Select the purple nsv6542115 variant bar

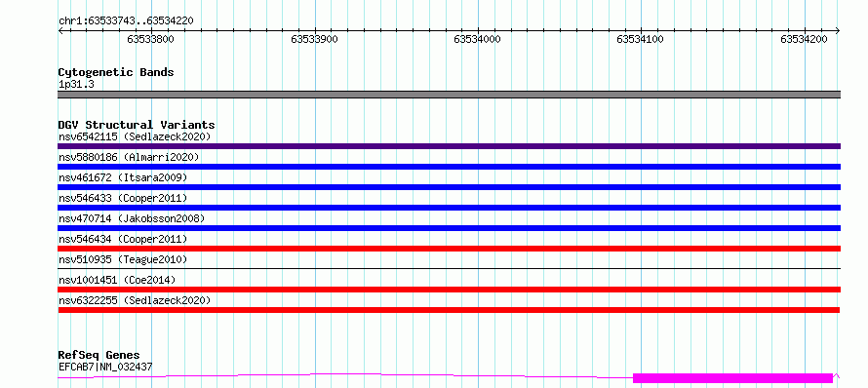click(x=449, y=146)
